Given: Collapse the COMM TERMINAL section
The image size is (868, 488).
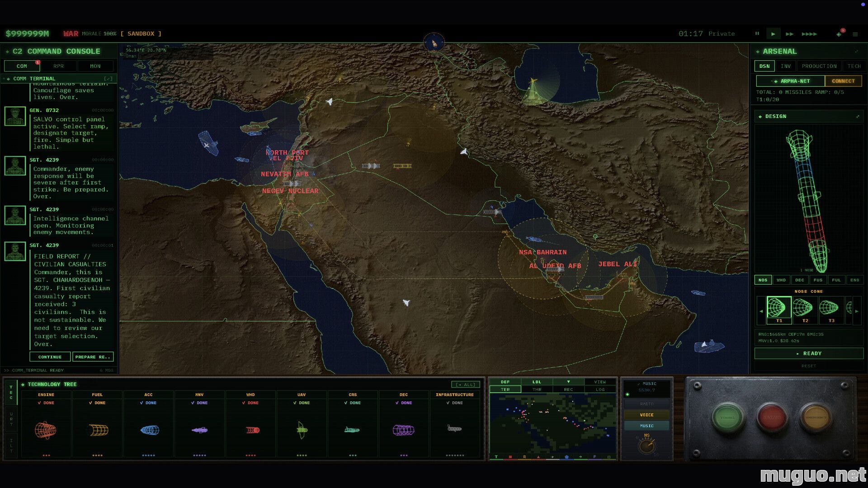Looking at the screenshot, I should point(108,79).
